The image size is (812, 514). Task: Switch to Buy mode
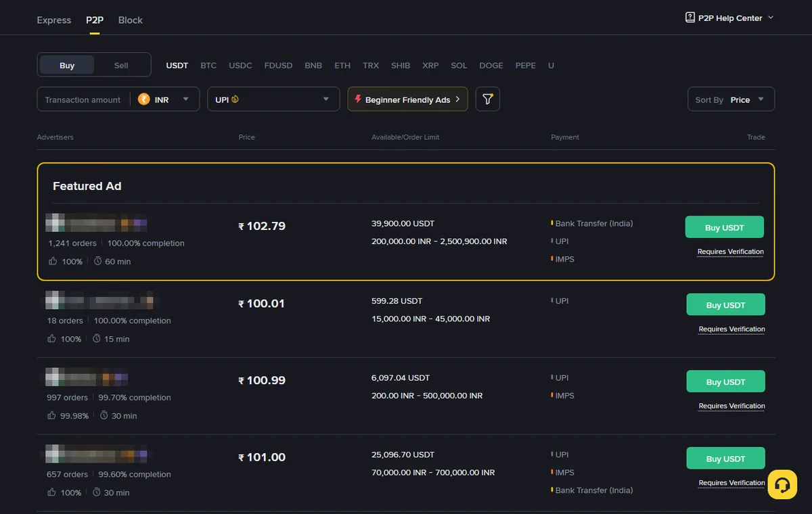point(67,65)
